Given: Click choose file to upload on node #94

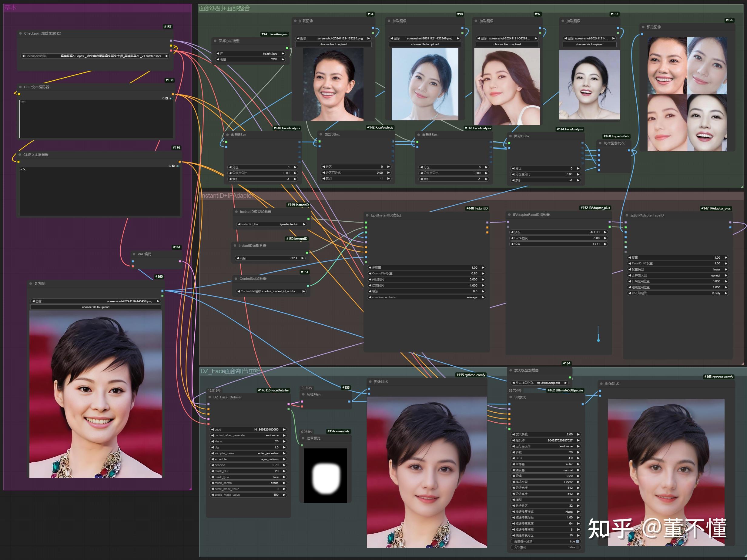Looking at the screenshot, I should (334, 44).
